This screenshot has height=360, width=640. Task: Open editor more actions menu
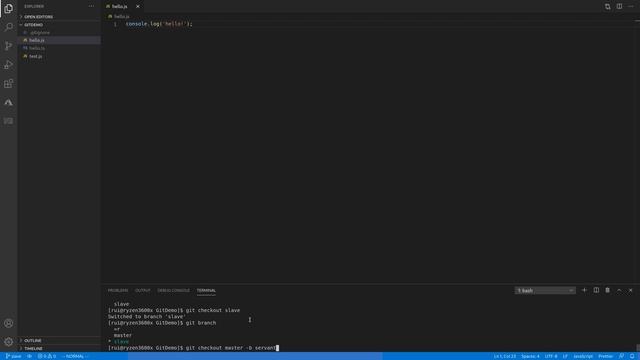631,7
